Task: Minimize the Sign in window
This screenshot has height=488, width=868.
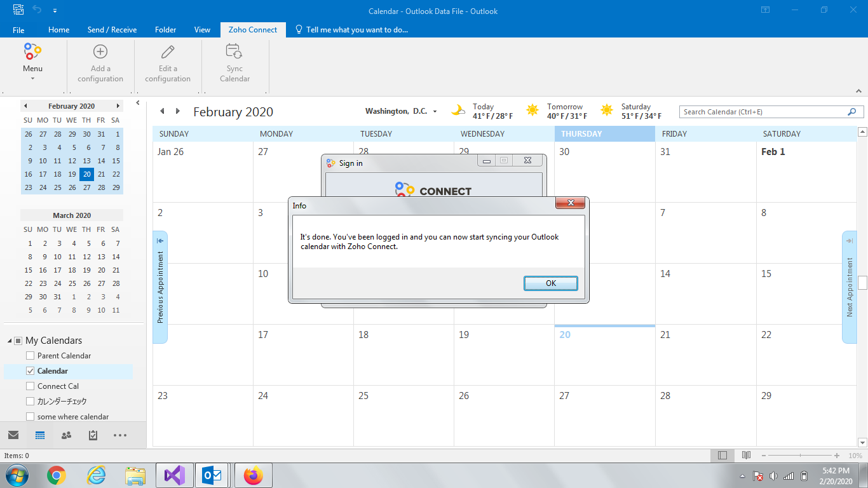Action: [487, 161]
